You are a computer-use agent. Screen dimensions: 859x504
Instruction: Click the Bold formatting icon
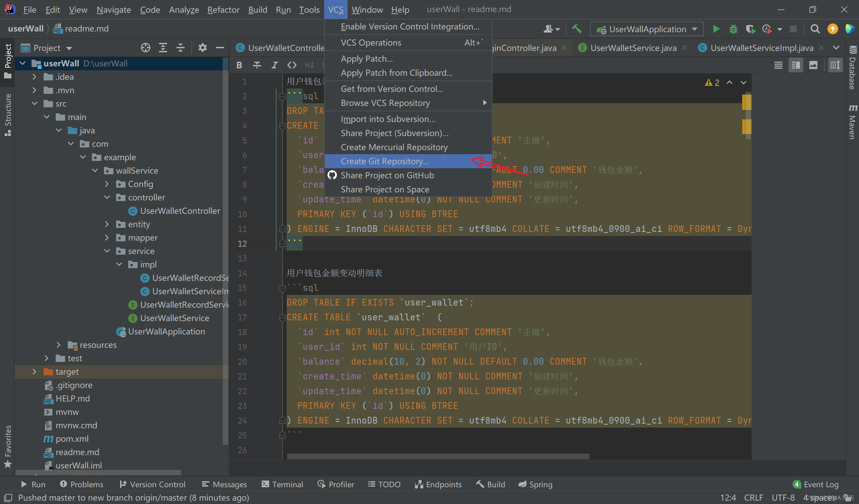[239, 65]
